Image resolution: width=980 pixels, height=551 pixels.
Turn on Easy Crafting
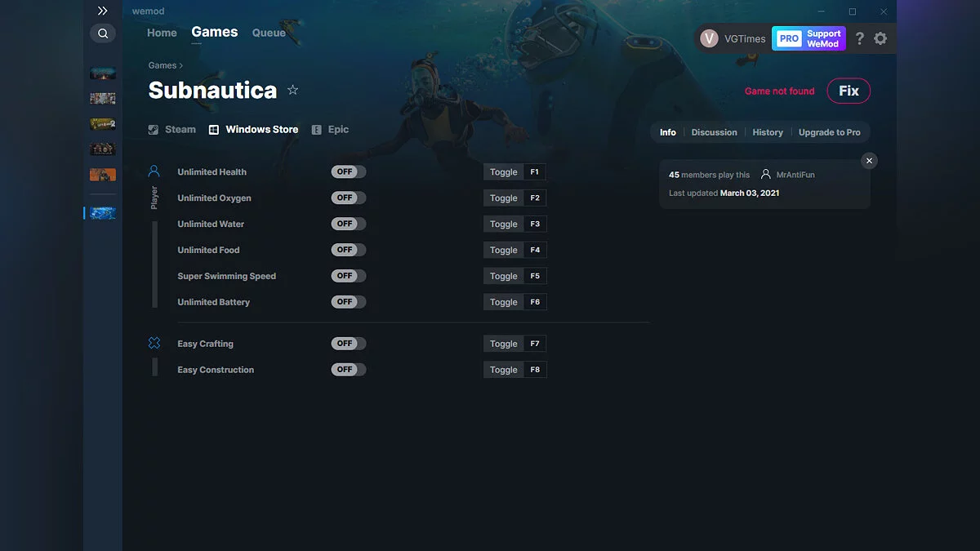tap(348, 343)
